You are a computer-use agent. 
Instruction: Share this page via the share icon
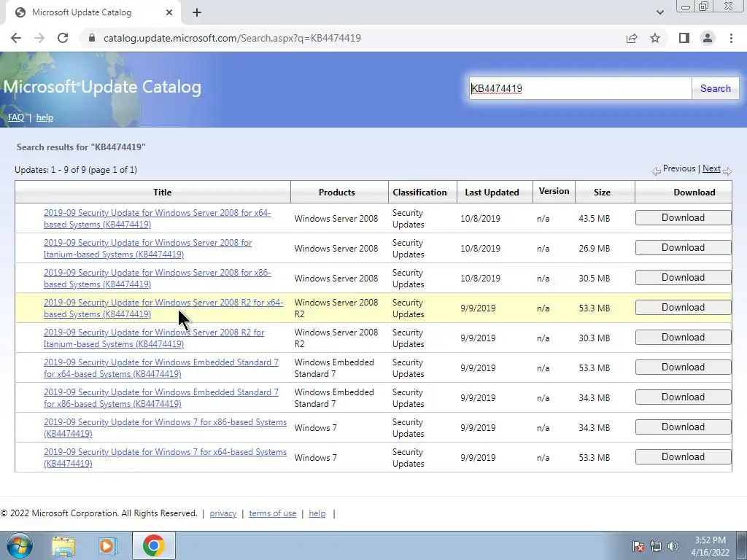pyautogui.click(x=632, y=38)
